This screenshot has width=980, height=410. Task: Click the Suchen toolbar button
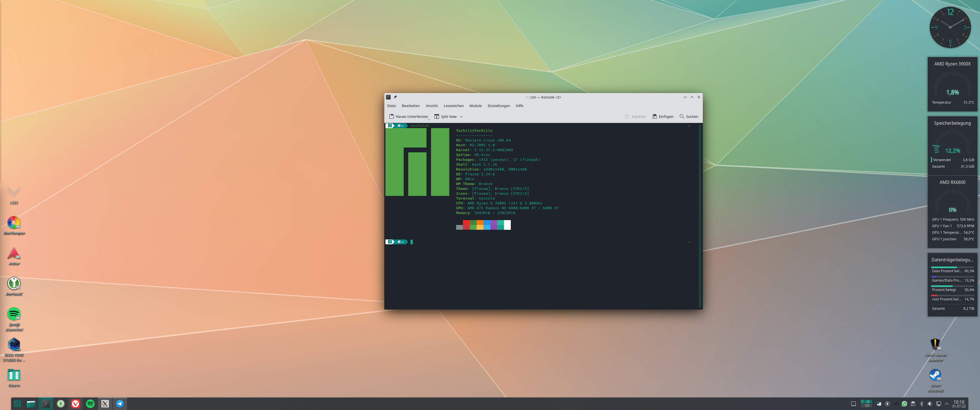[689, 116]
